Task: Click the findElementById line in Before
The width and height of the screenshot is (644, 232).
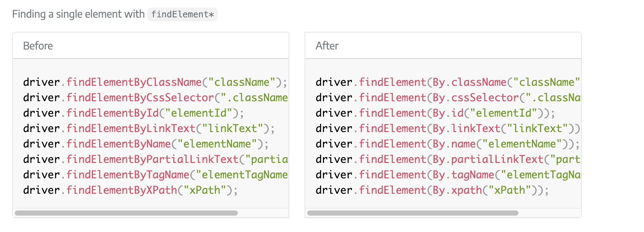Action: 112,113
